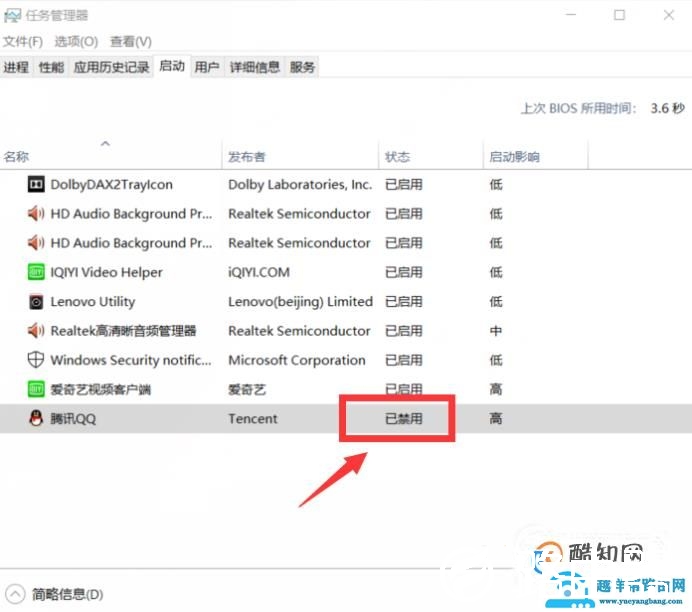Sort by 名称 column header
The height and width of the screenshot is (612, 692).
[16, 157]
